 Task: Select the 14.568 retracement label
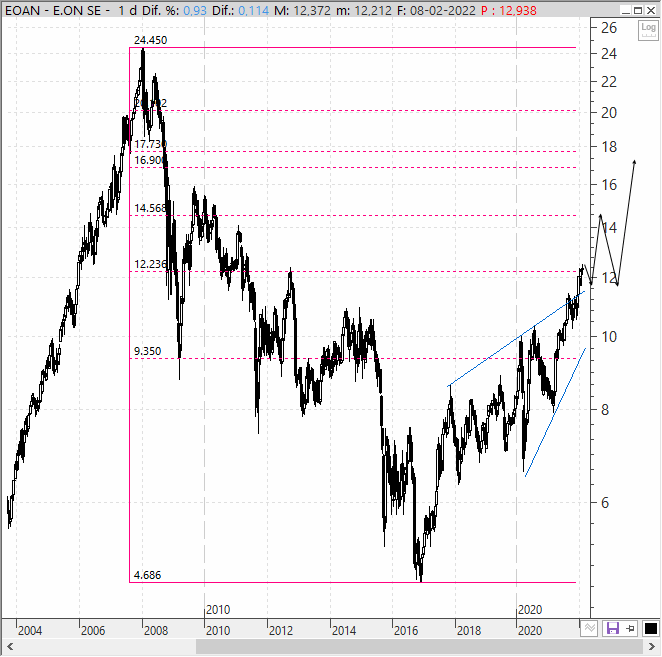pos(150,208)
